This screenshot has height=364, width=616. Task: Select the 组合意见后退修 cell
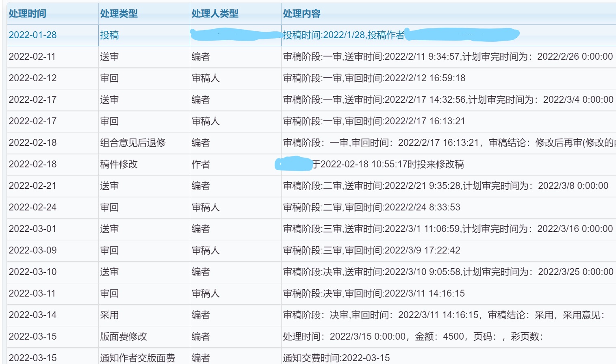tap(133, 143)
